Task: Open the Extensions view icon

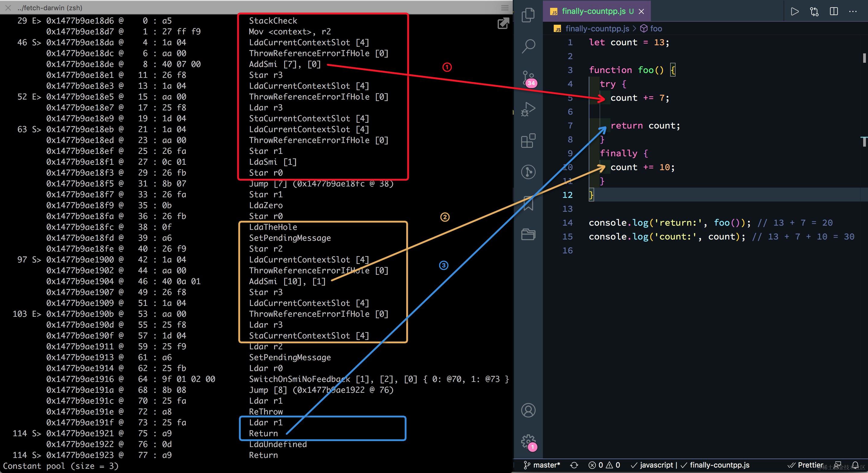Action: (528, 141)
